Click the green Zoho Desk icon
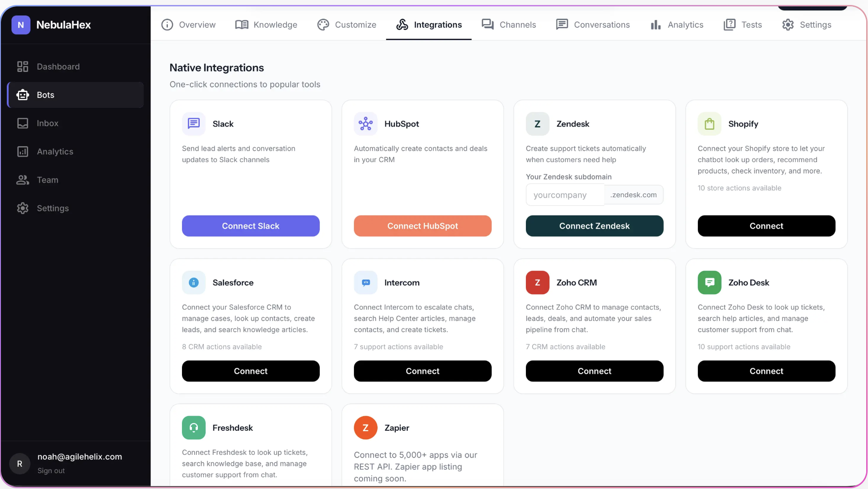868x489 pixels. [710, 283]
